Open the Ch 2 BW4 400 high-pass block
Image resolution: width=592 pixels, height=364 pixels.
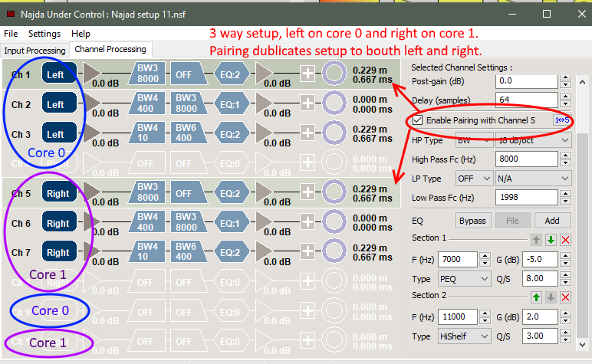147,103
